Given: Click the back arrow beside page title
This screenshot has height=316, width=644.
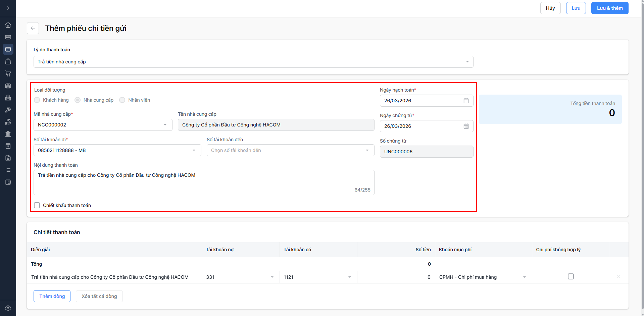Looking at the screenshot, I should point(33,28).
